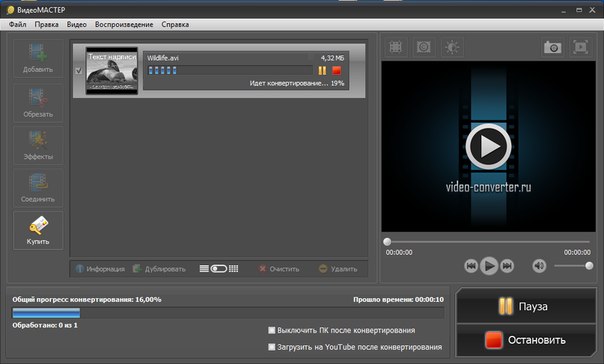The width and height of the screenshot is (604, 364).
Task: Click the big play button in preview
Action: (x=488, y=146)
